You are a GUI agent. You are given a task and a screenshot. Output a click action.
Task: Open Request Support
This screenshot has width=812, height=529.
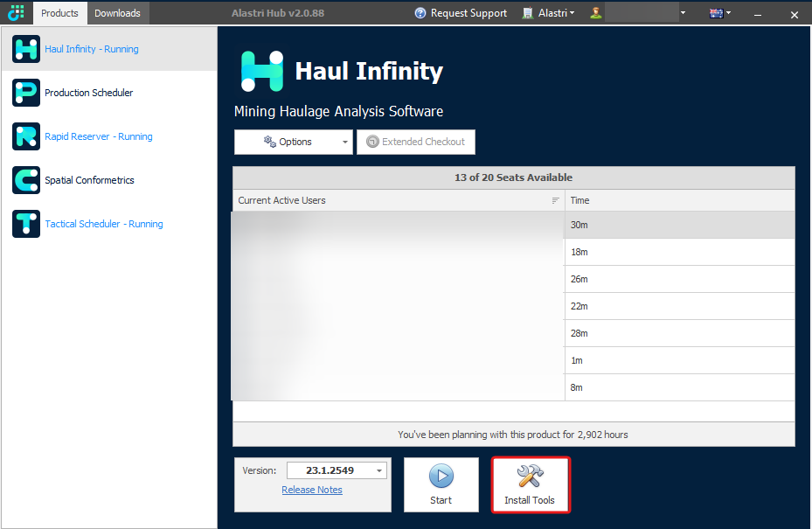(461, 13)
